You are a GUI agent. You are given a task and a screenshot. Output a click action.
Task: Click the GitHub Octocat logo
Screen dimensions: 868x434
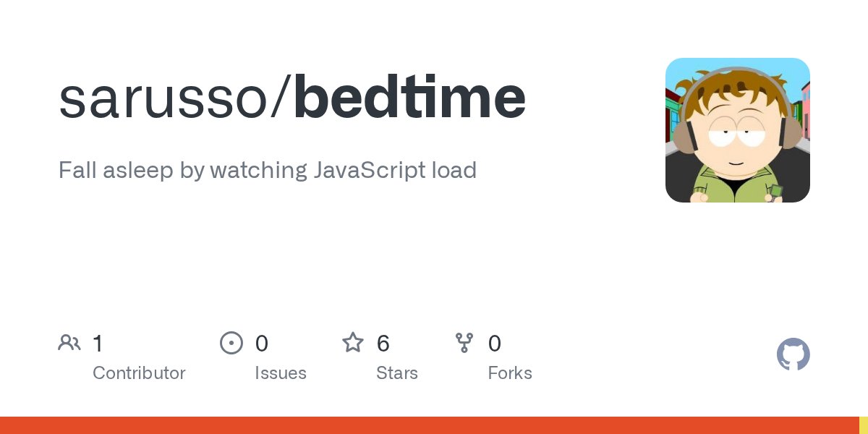[x=793, y=354]
